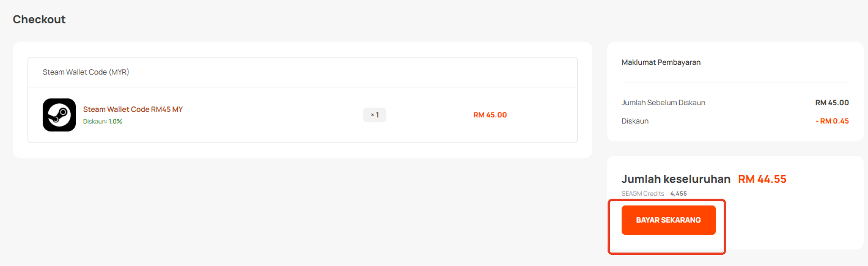Click the RM45 portion of product name
868x266 pixels.
tap(161, 109)
